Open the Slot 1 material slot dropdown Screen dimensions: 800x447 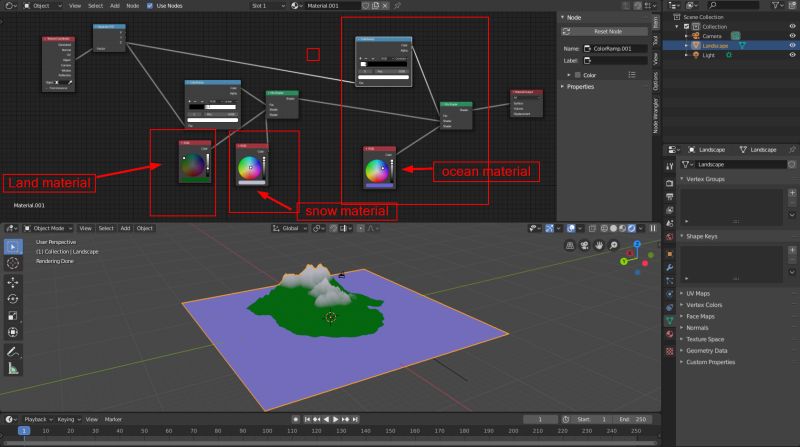click(268, 6)
